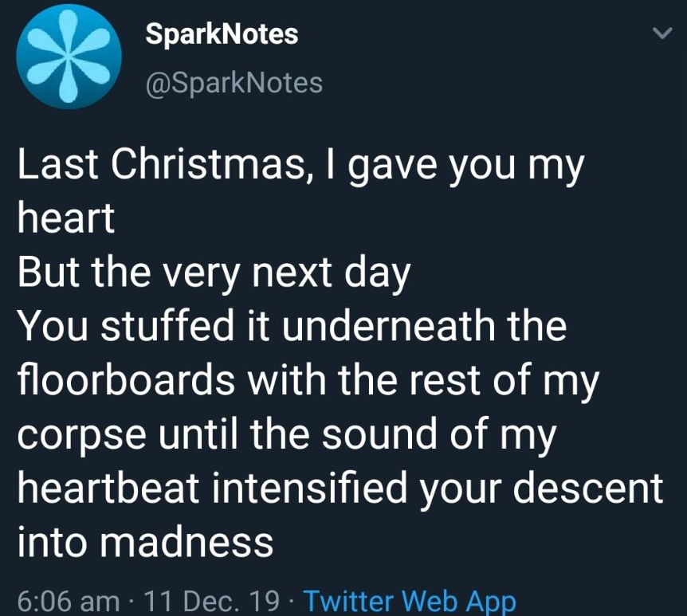
Task: Click the word madness ending the tweet
Action: [187, 542]
